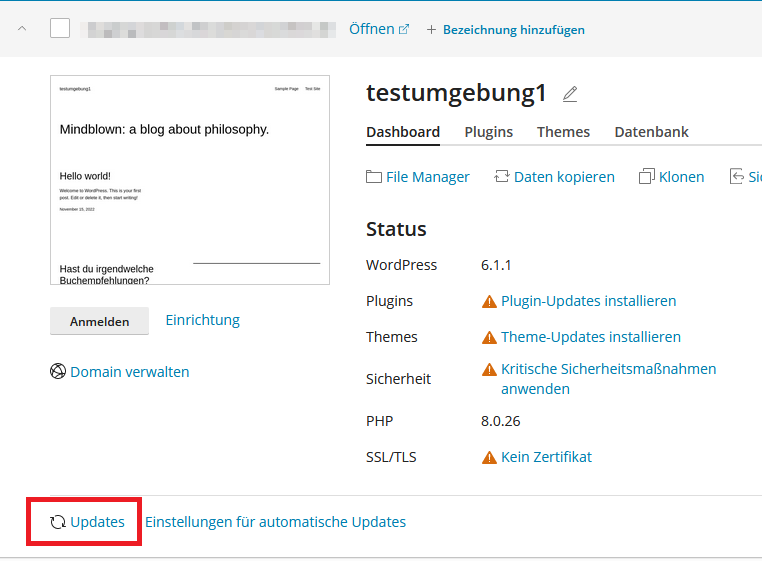The image size is (762, 561).
Task: Select the WordPress version 6.1.1 text
Action: pos(496,265)
